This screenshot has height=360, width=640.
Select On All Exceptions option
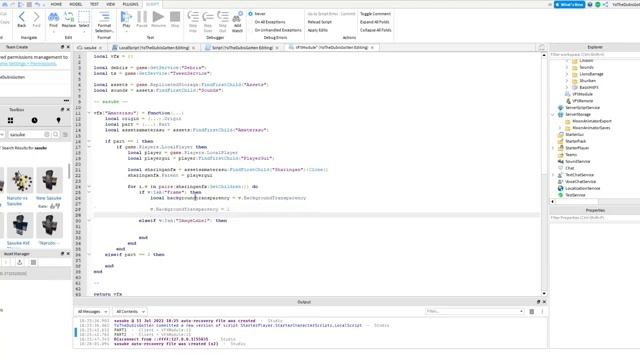[x=267, y=22]
